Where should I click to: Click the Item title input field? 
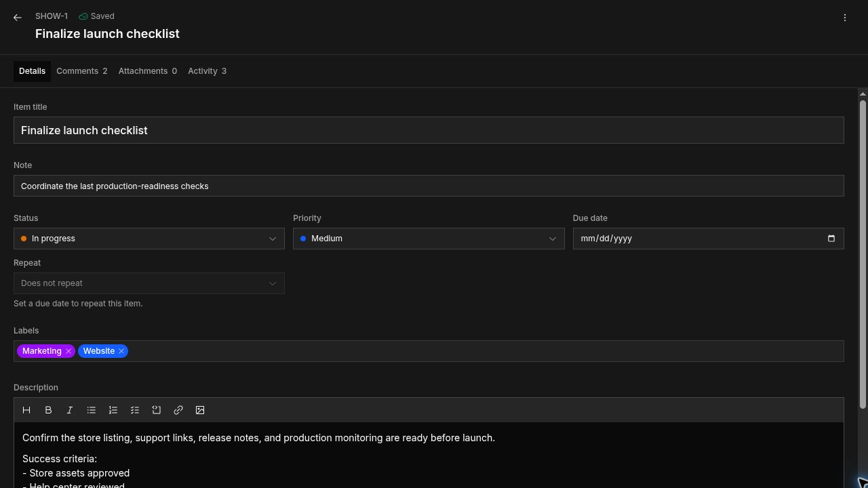429,130
